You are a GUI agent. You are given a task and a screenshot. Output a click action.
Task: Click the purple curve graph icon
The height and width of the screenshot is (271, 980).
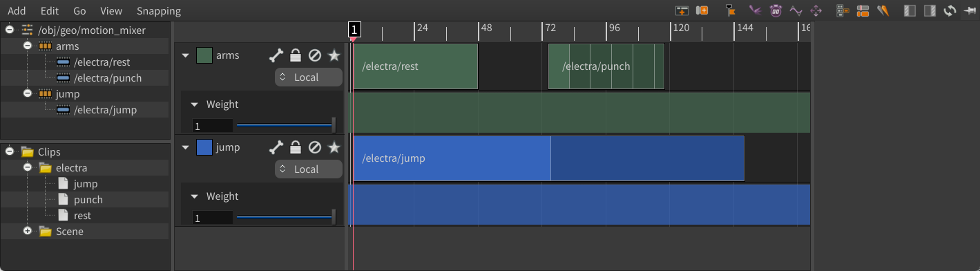click(x=796, y=10)
